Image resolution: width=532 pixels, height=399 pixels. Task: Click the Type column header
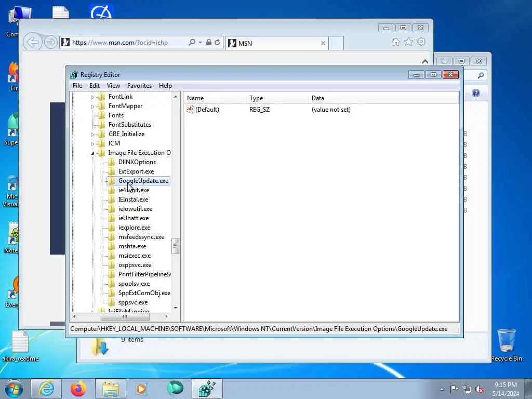[277, 98]
